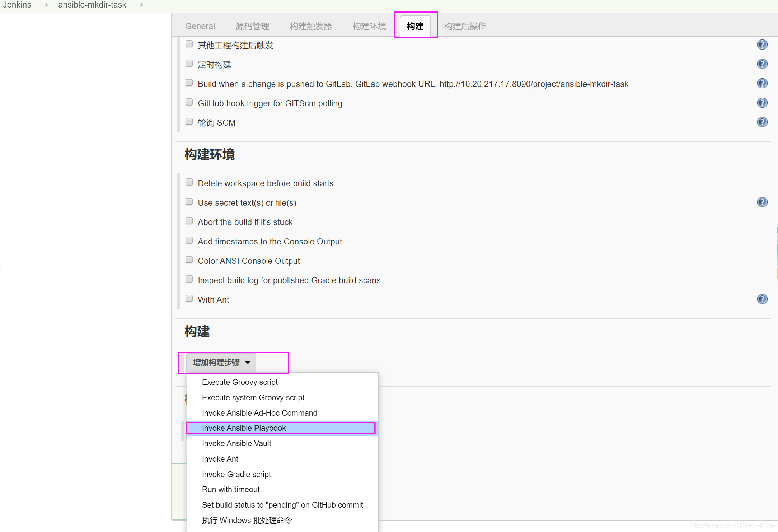Click breadcrumb arrow after Jenkins
This screenshot has width=778, height=532.
[x=47, y=5]
